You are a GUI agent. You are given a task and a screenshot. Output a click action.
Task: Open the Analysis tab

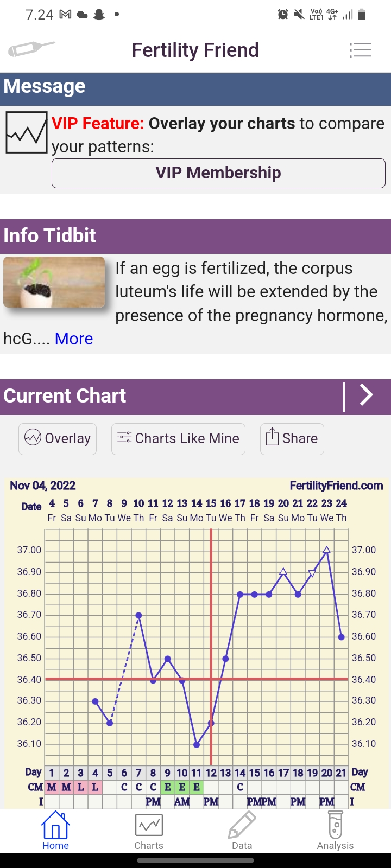click(x=335, y=831)
